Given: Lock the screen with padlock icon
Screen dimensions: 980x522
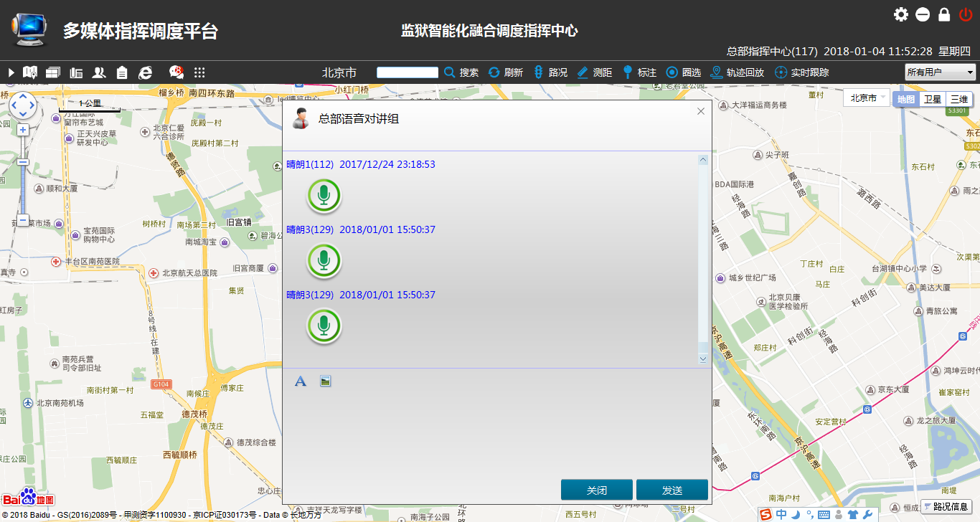Looking at the screenshot, I should pos(944,14).
